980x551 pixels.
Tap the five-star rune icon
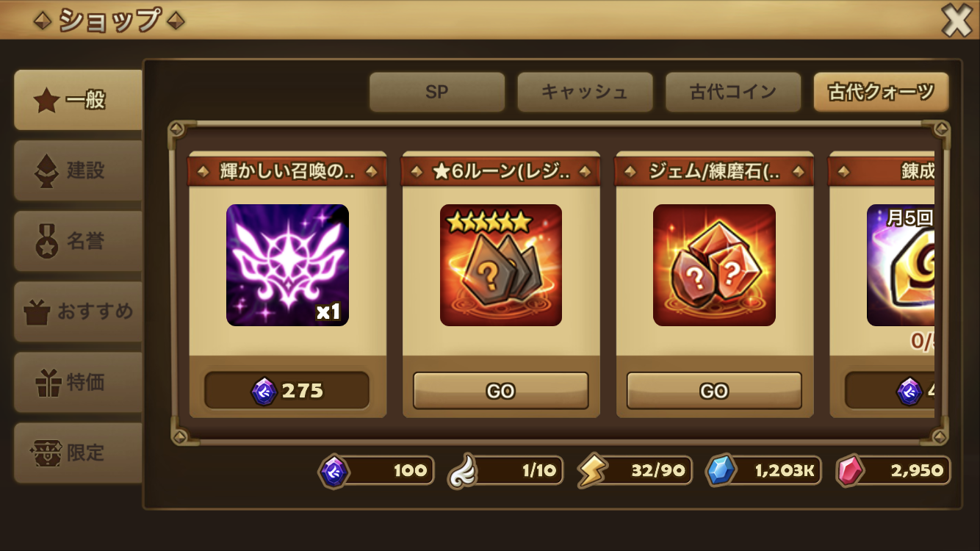(x=501, y=265)
